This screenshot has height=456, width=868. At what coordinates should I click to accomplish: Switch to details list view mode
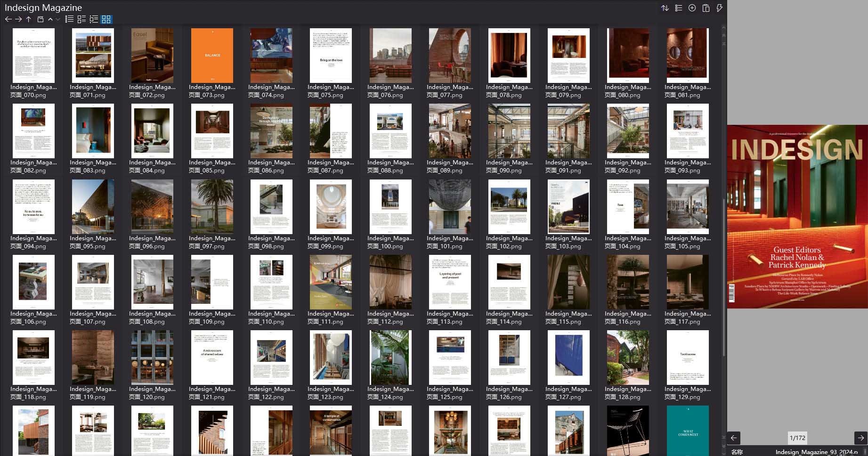point(81,19)
